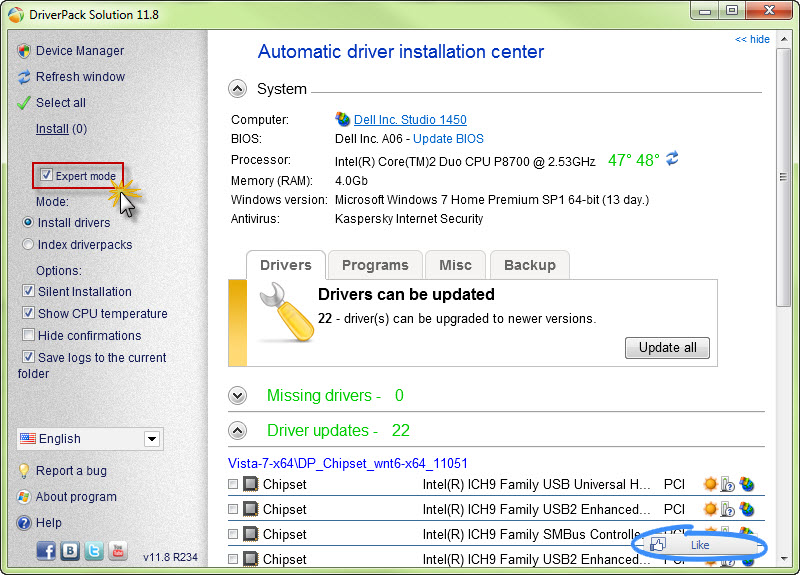This screenshot has height=575, width=800.
Task: Open VK social icon
Action: click(70, 551)
